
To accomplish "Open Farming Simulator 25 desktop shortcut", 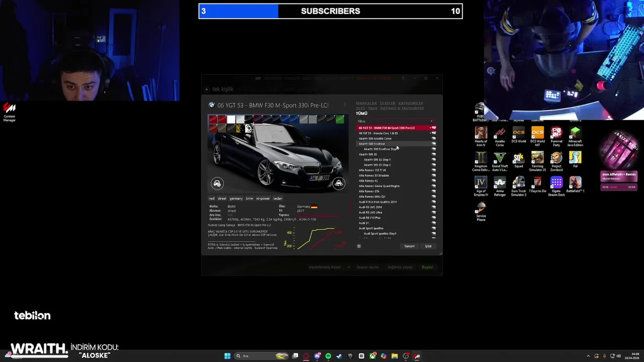I will [x=537, y=161].
